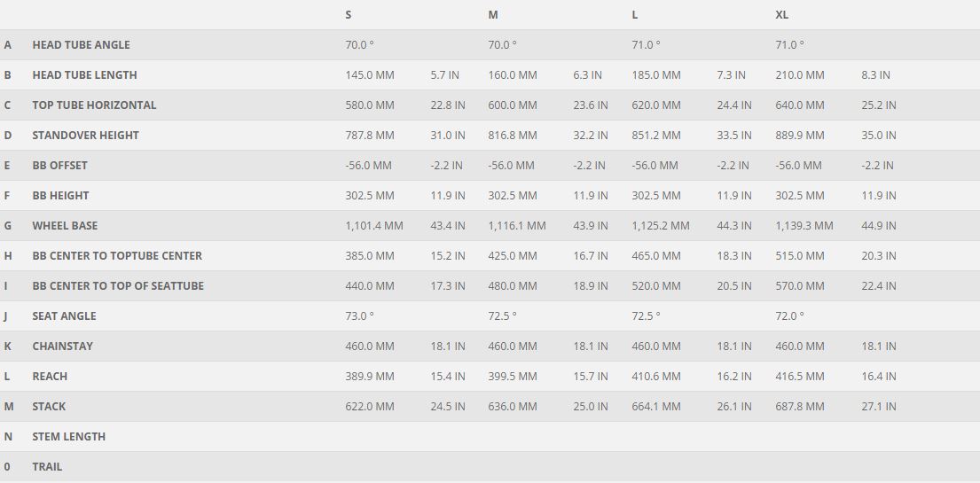Select BB CENTER TO TOPTUBE CENTER label
980x483 pixels.
[117, 255]
